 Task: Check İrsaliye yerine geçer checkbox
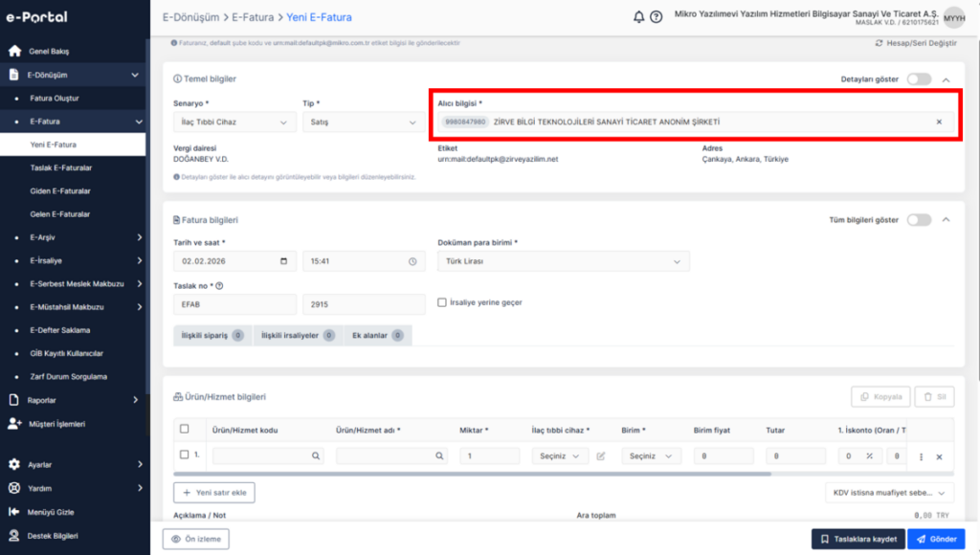442,302
